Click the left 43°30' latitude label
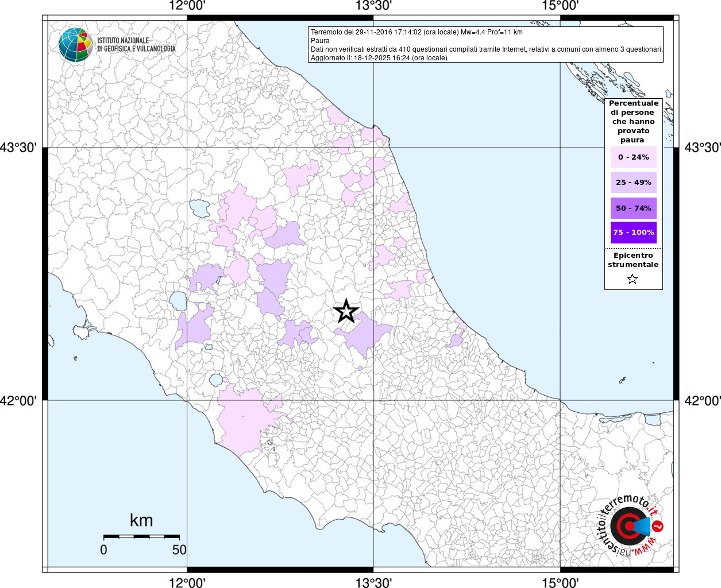This screenshot has height=588, width=721. (x=18, y=148)
